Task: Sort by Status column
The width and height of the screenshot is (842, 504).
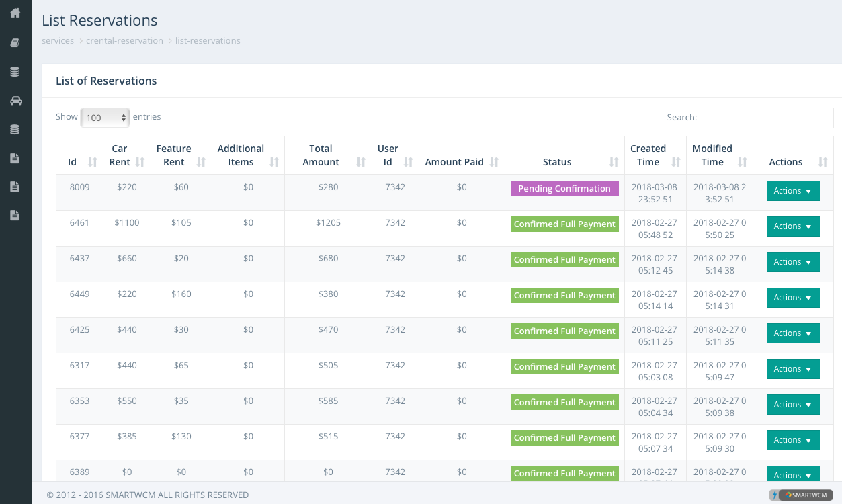Action: 564,155
